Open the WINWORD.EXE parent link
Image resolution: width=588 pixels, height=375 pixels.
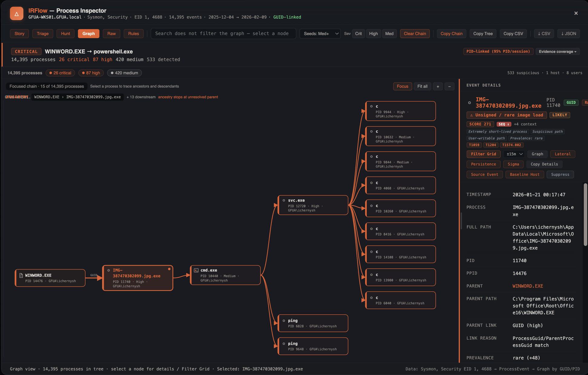[x=527, y=286]
